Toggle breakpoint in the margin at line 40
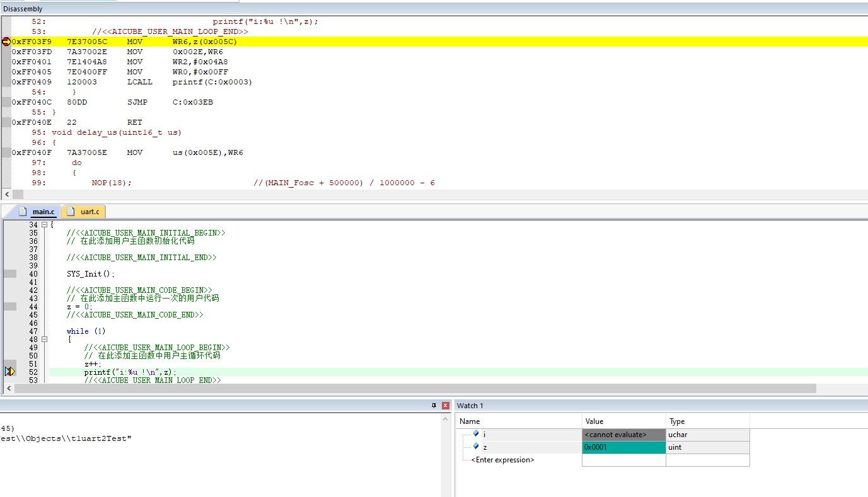This screenshot has height=497, width=868. coord(9,274)
